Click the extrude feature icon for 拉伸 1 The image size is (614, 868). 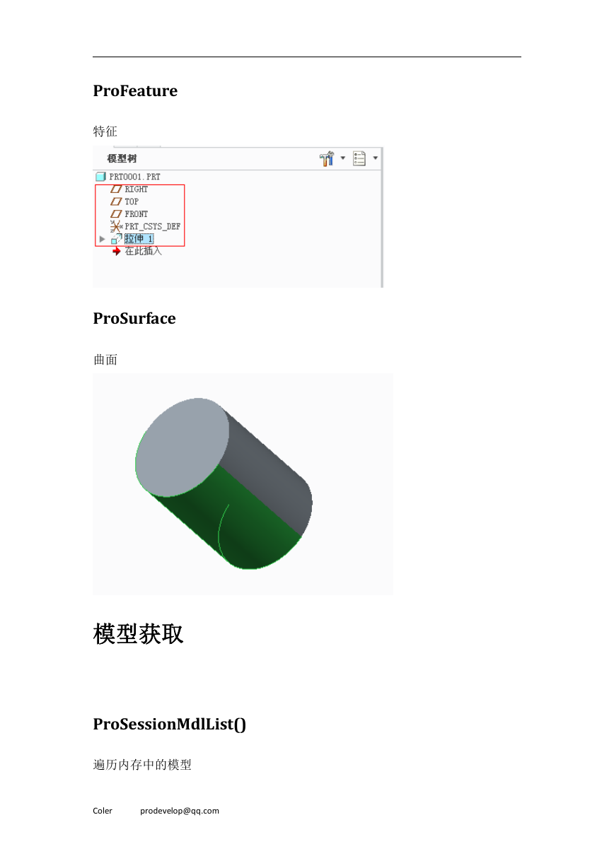pos(117,239)
